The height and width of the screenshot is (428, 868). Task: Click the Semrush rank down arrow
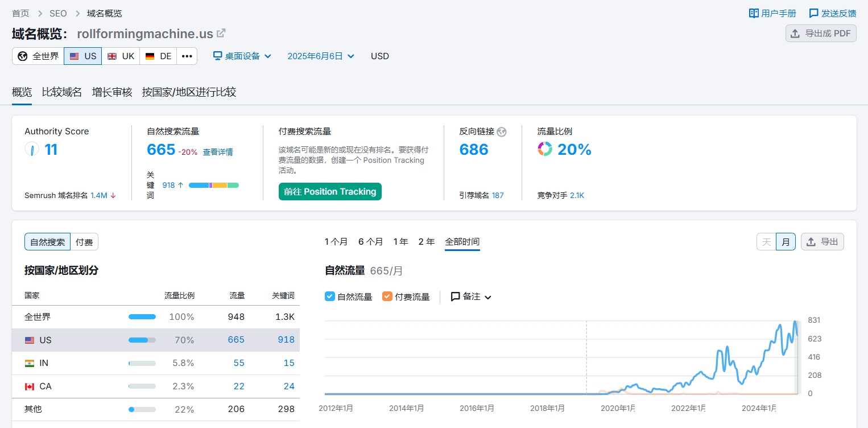point(113,195)
